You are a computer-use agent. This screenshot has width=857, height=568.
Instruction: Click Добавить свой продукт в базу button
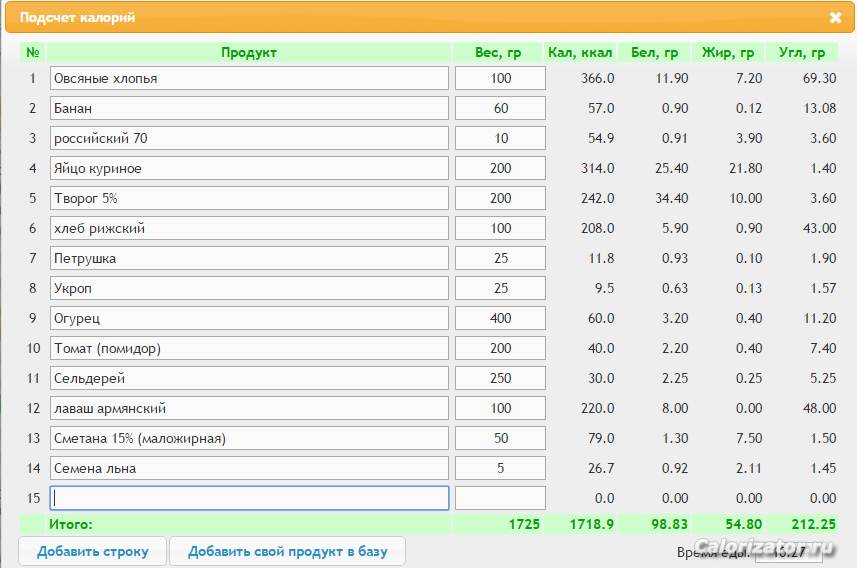click(287, 551)
